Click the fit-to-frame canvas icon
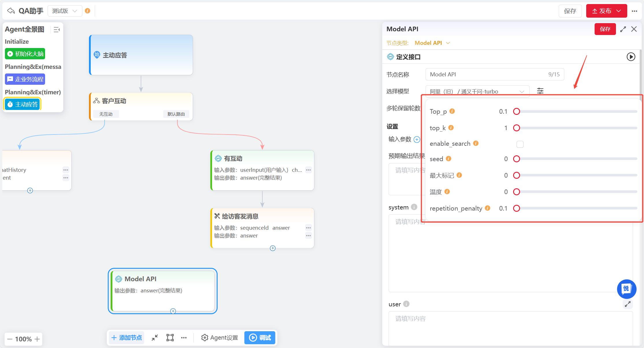Viewport: 644px width, 348px height. coord(170,338)
